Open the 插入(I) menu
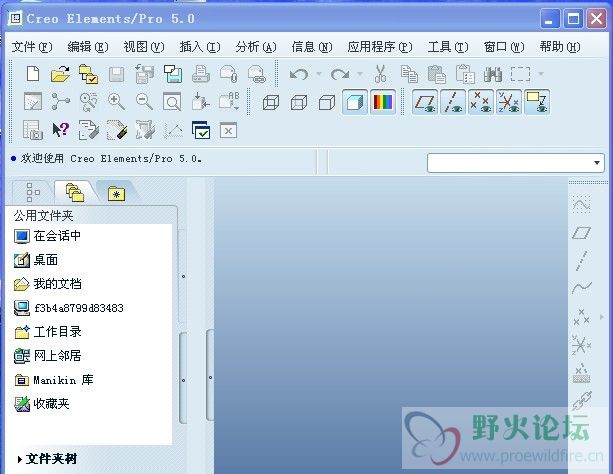Screen dimensions: 613x474 click(200, 47)
